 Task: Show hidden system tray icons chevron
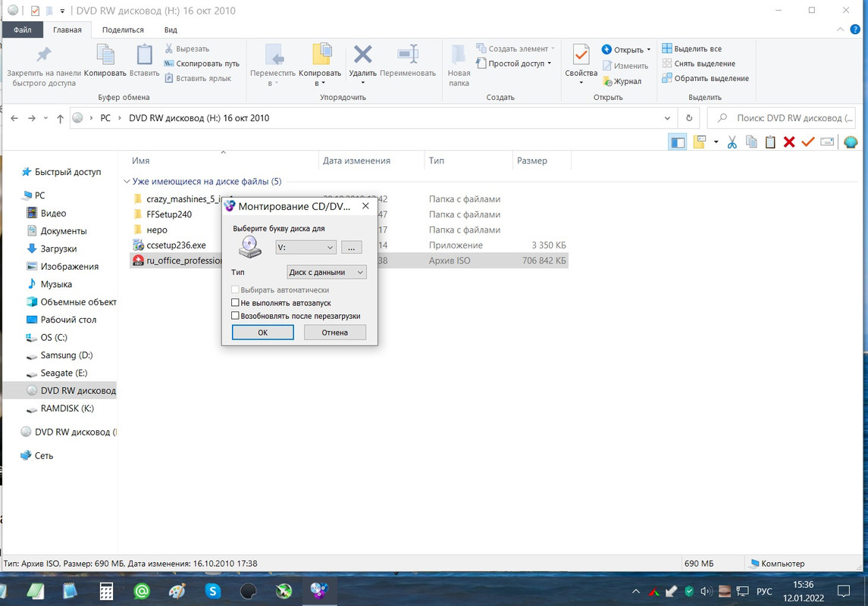point(636,592)
